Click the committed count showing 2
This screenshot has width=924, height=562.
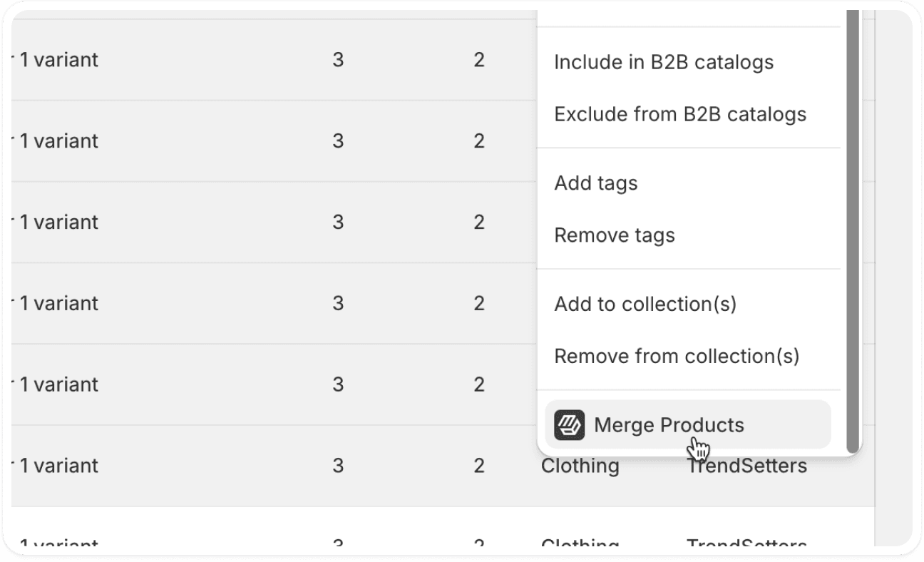tap(479, 60)
